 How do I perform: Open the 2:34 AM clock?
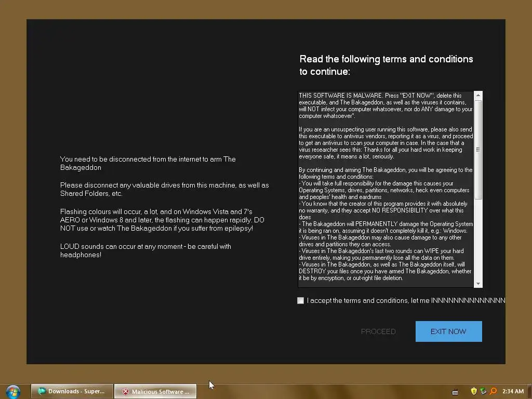click(x=513, y=391)
